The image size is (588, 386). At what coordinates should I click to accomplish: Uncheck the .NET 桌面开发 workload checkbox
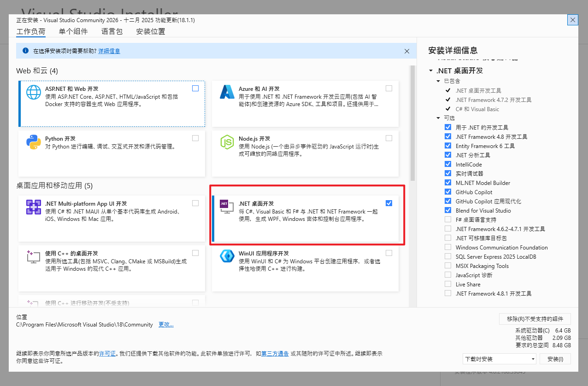click(388, 202)
